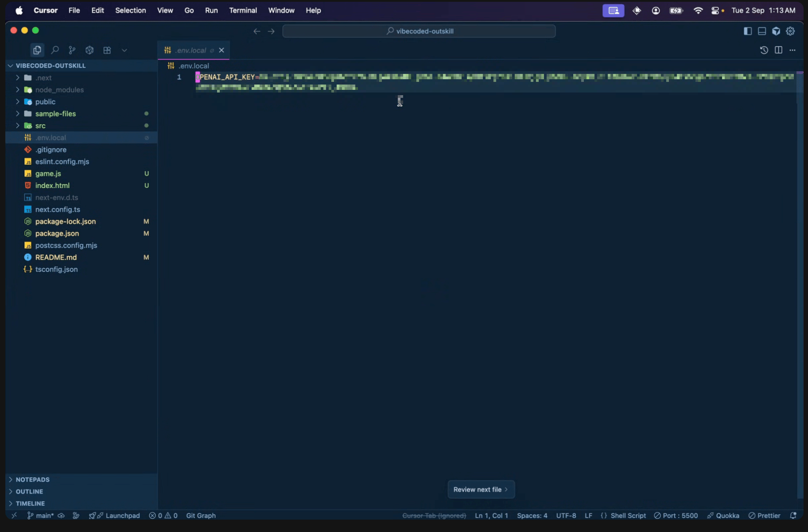Open the Search view icon

pyautogui.click(x=55, y=50)
